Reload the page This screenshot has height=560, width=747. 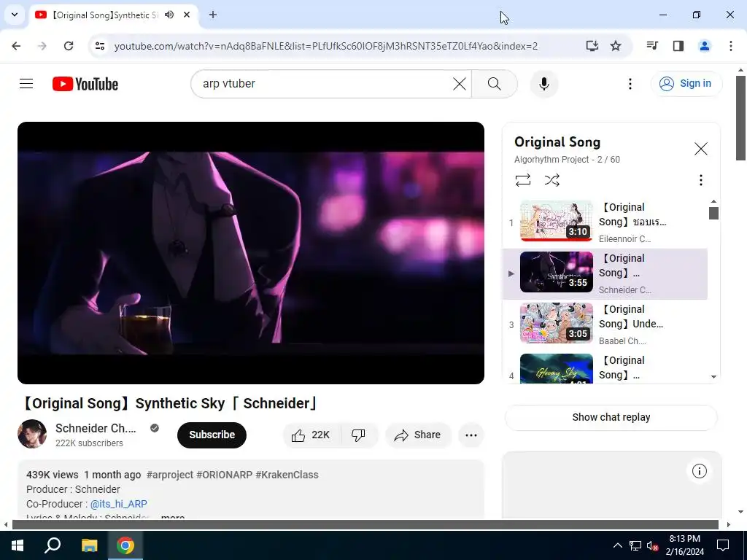[69, 46]
